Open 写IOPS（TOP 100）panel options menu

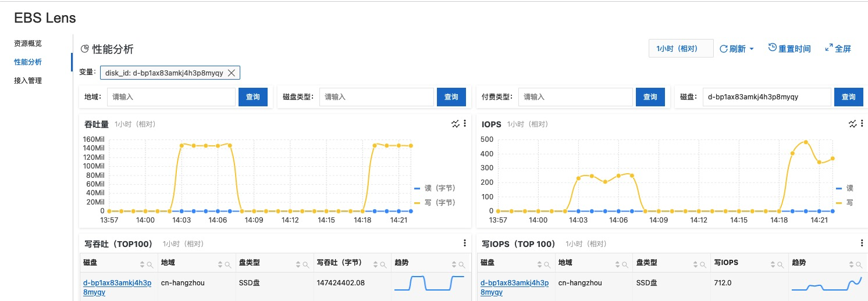pos(862,243)
